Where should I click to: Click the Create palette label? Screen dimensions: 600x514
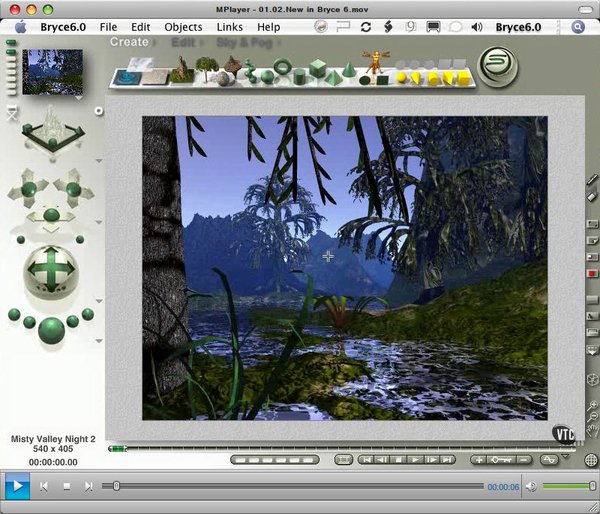(129, 42)
